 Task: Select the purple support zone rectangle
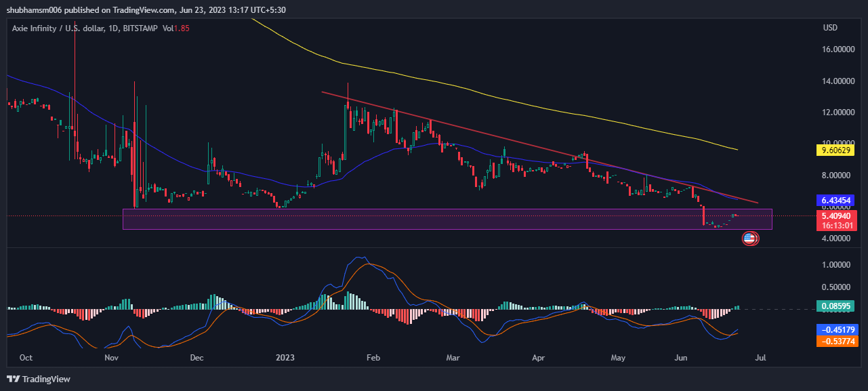point(447,219)
